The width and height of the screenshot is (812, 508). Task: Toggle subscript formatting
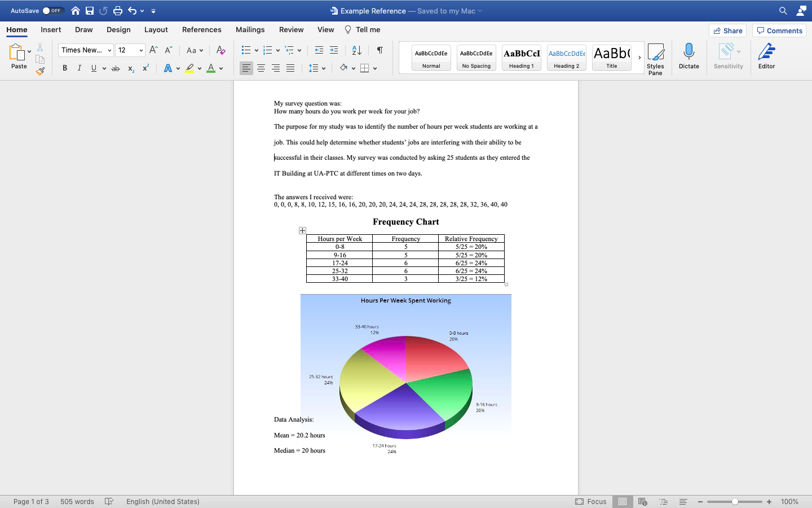point(131,68)
